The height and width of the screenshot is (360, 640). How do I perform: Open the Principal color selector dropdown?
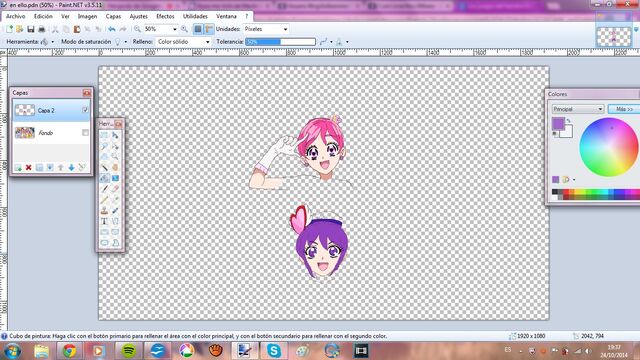[578, 109]
